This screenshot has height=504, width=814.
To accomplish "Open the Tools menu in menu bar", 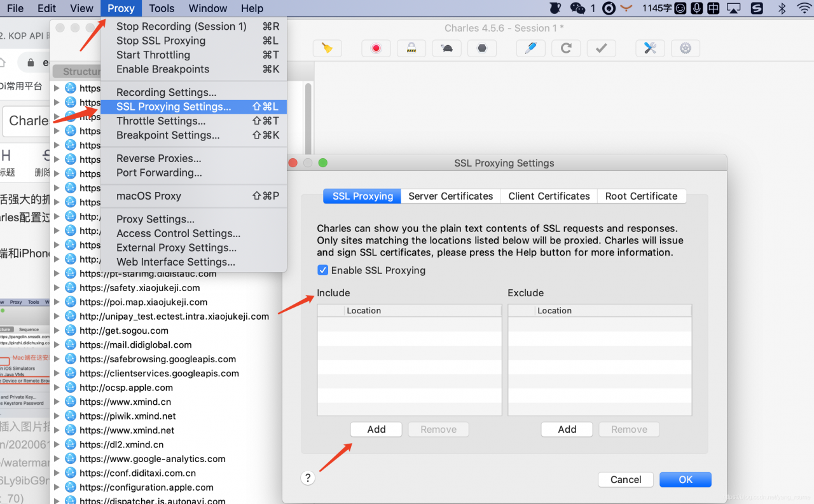I will (162, 8).
